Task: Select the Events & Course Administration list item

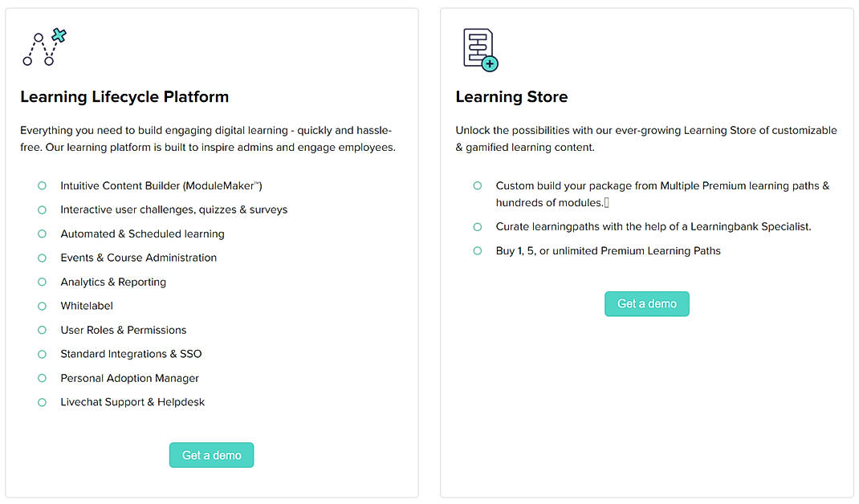Action: pyautogui.click(x=138, y=258)
